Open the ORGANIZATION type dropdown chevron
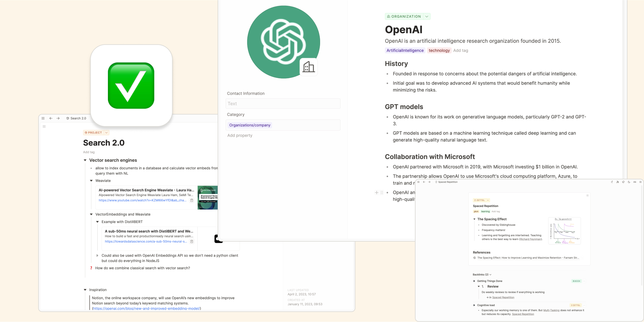This screenshot has height=322, width=644. (x=427, y=17)
